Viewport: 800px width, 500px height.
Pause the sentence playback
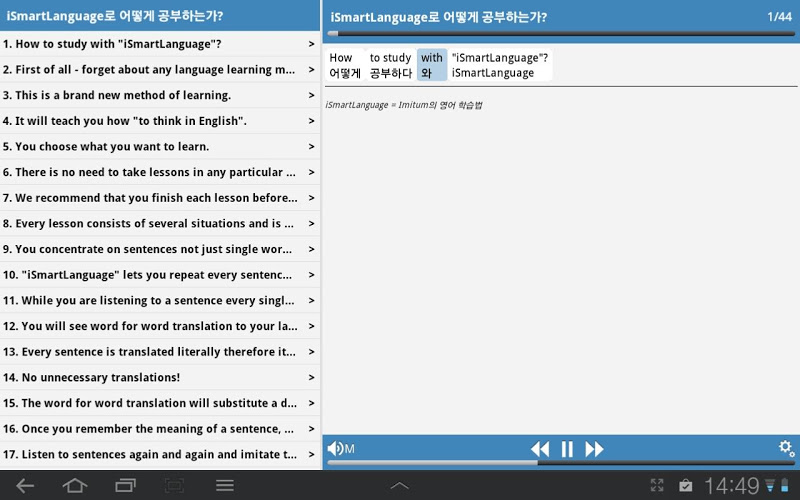[x=567, y=449]
